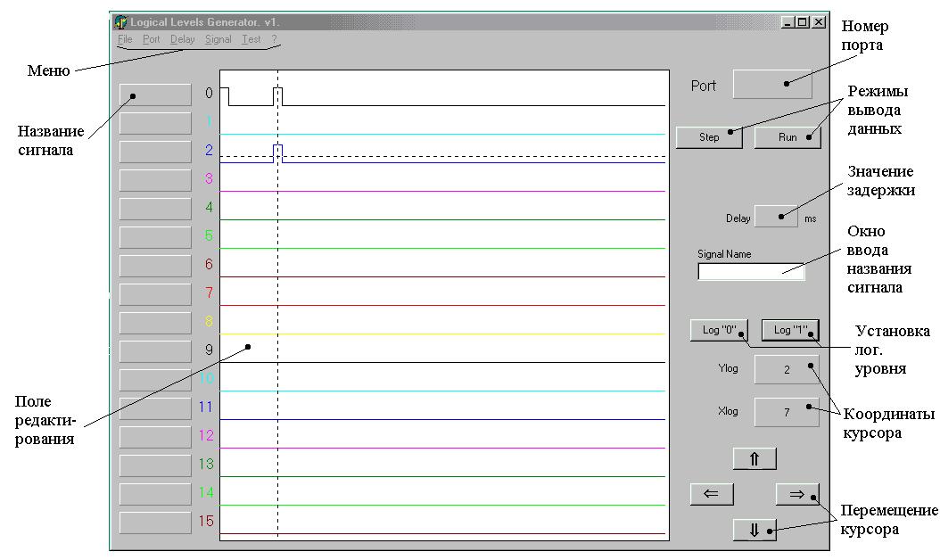The image size is (940, 560).
Task: Click the Delay value field
Action: [x=776, y=217]
